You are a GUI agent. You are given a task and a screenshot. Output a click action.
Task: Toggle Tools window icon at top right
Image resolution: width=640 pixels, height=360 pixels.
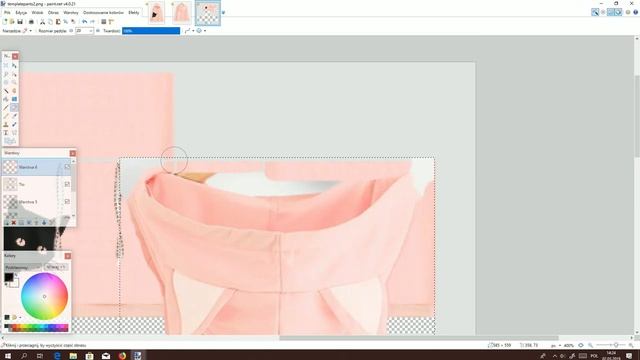pos(595,12)
